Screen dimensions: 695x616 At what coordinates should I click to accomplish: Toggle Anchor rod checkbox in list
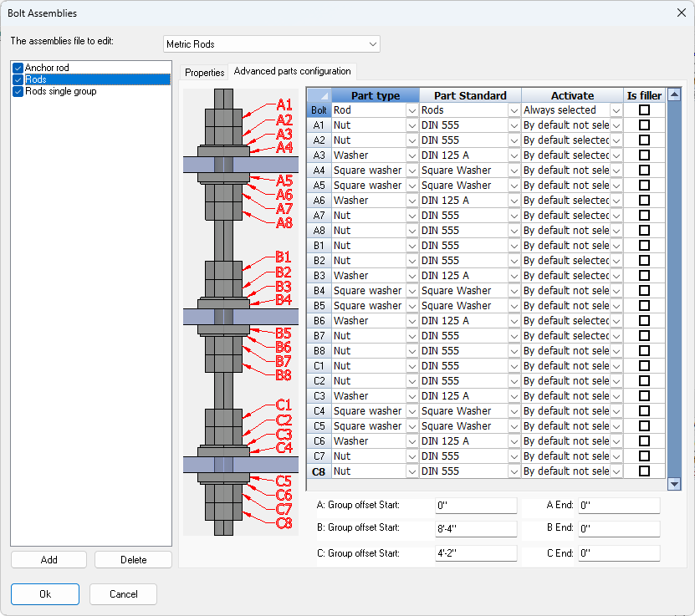[18, 68]
